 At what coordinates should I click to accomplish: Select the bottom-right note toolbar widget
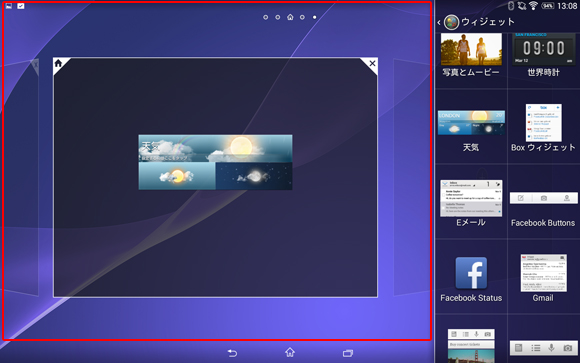543,348
